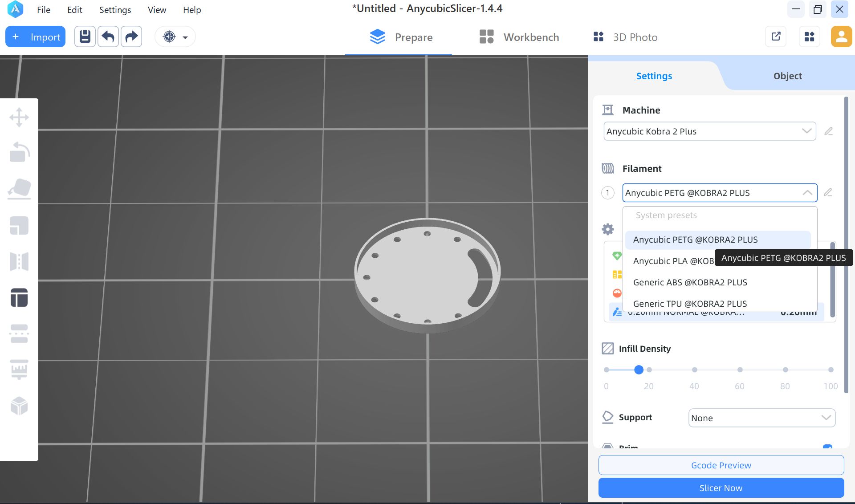This screenshot has width=855, height=504.
Task: Click the Import button
Action: [36, 37]
